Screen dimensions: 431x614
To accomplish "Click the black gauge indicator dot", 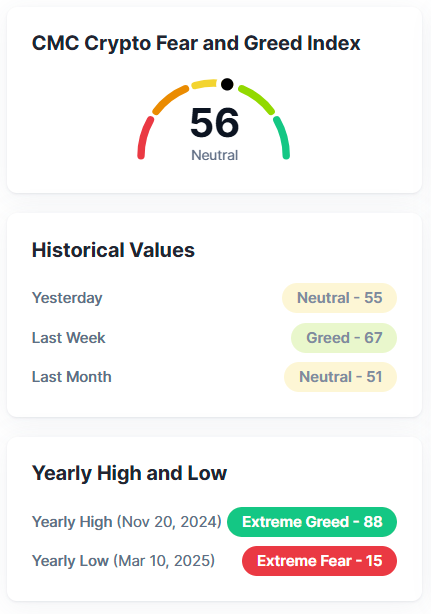I will click(x=227, y=84).
